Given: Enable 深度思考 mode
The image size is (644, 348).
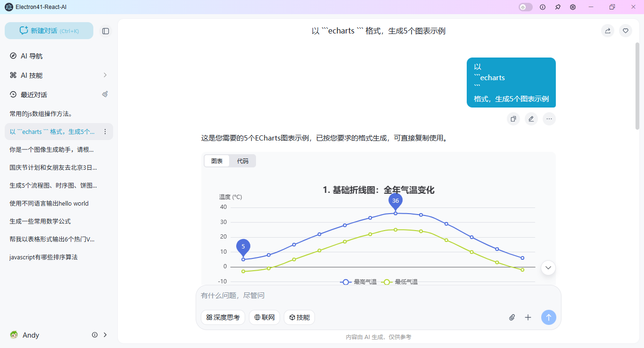Looking at the screenshot, I should tap(223, 317).
